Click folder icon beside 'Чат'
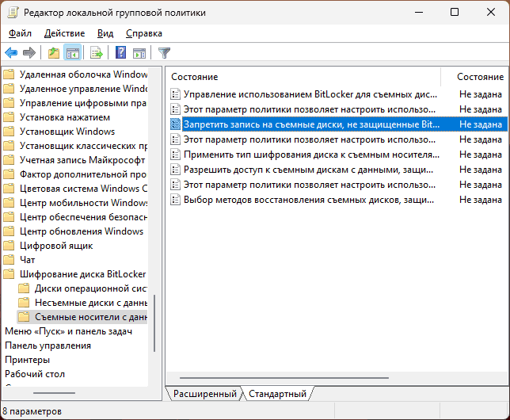The height and width of the screenshot is (420, 510). click(x=10, y=260)
